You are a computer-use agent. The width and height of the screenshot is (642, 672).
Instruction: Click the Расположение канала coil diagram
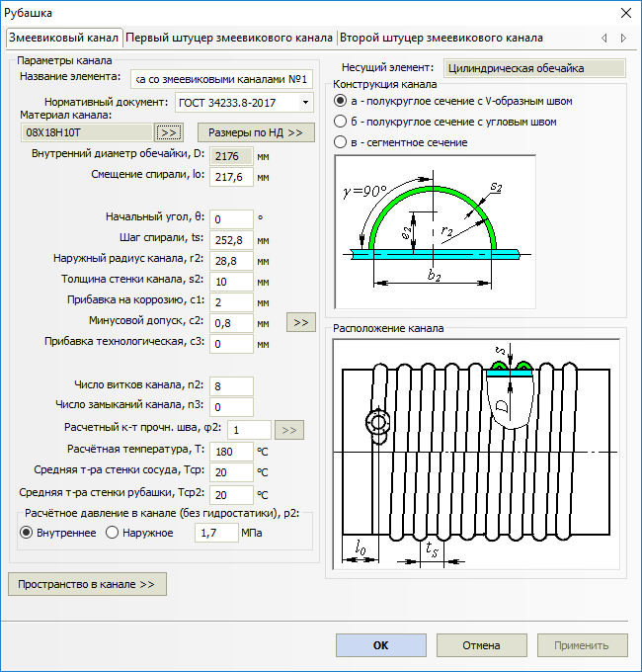(476, 455)
